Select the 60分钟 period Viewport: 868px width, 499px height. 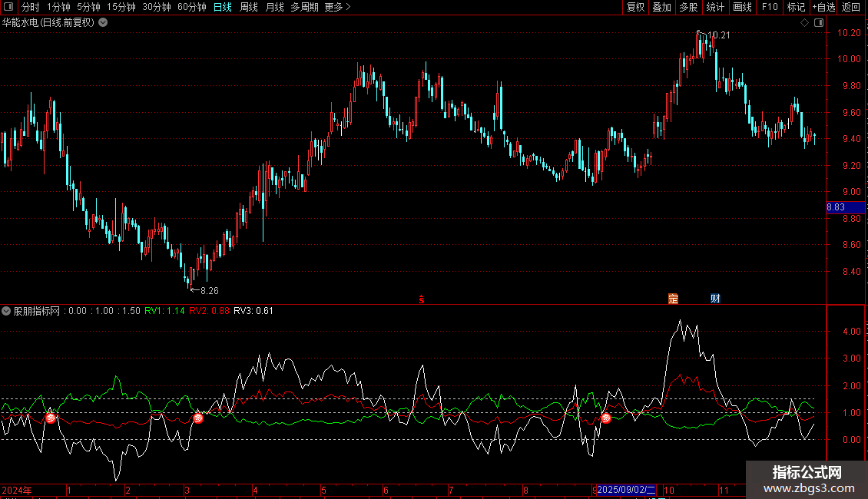click(192, 7)
